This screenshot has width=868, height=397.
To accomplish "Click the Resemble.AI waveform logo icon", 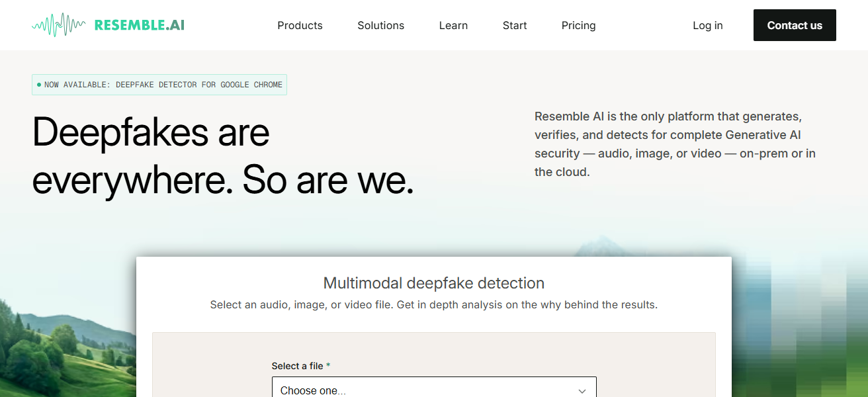I will (58, 25).
